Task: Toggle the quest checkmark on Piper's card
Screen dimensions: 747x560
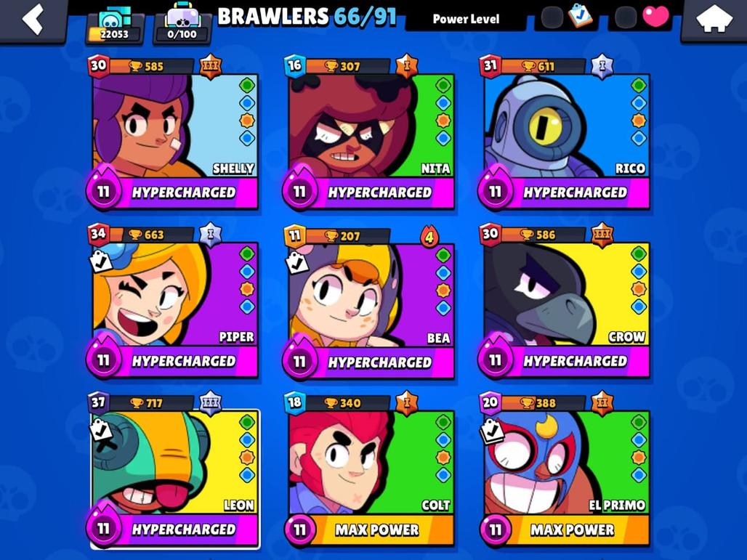Action: [101, 261]
